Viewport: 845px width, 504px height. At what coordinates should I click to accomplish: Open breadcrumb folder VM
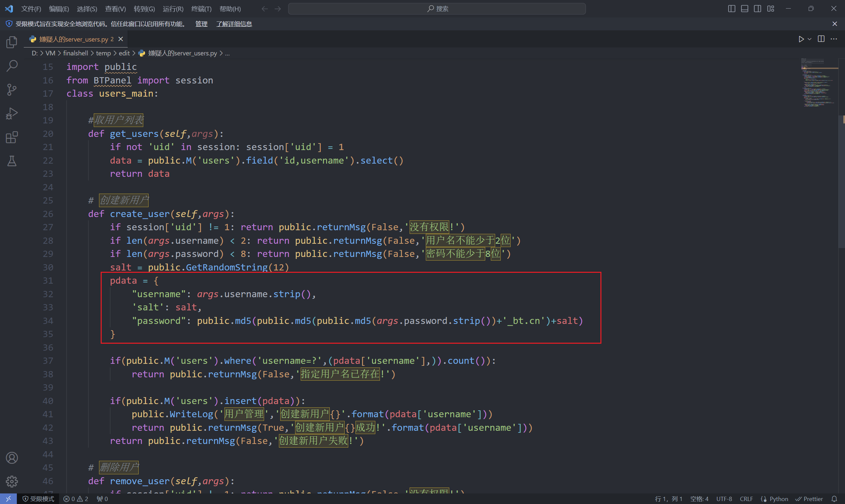(x=50, y=53)
